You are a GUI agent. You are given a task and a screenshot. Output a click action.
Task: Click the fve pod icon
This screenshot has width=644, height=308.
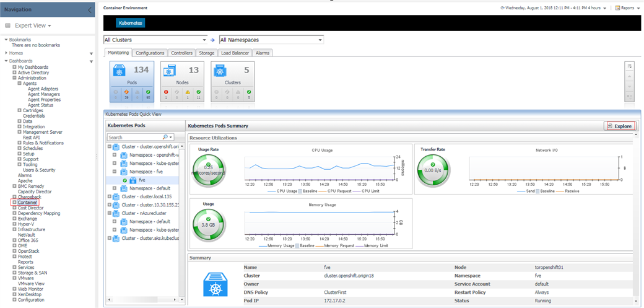pos(133,180)
